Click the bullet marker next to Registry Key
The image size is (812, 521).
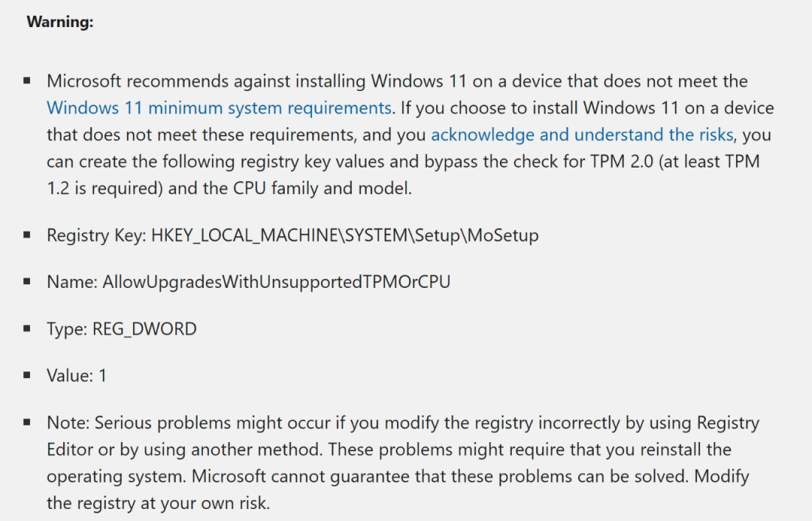27,235
